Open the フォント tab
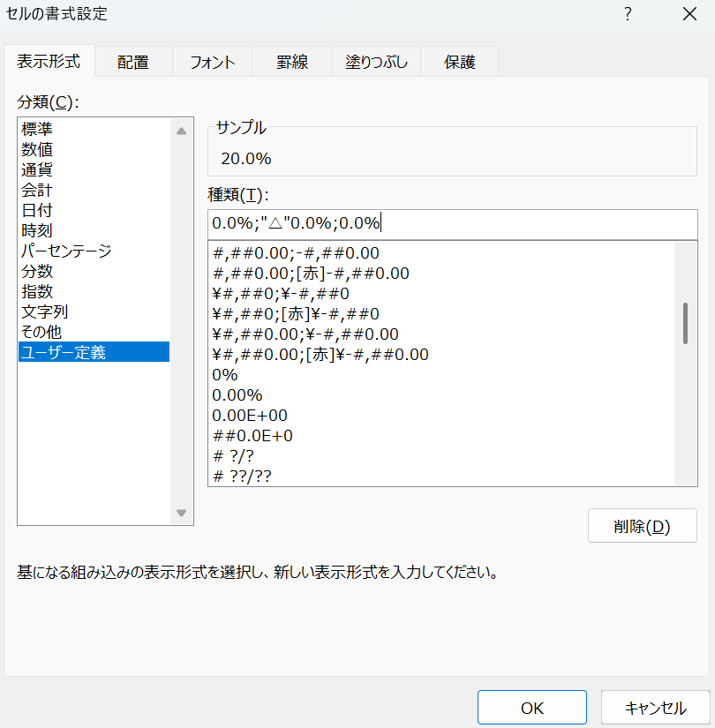The height and width of the screenshot is (728, 715). tap(213, 62)
